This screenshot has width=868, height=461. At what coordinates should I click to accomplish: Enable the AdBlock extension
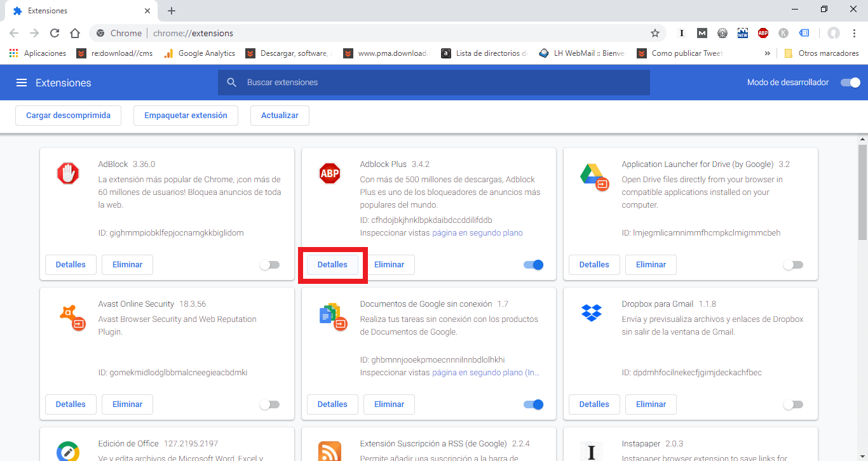point(270,265)
